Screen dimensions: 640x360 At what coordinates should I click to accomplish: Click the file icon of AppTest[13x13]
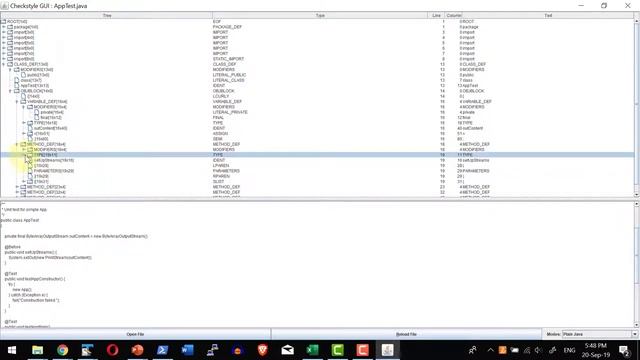17,85
